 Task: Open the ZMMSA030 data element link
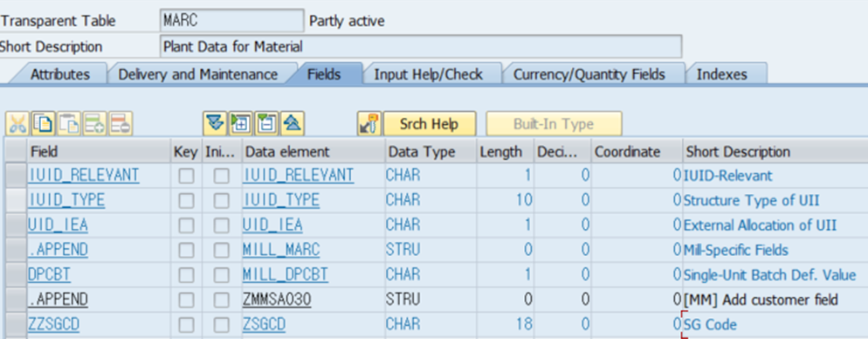(277, 300)
